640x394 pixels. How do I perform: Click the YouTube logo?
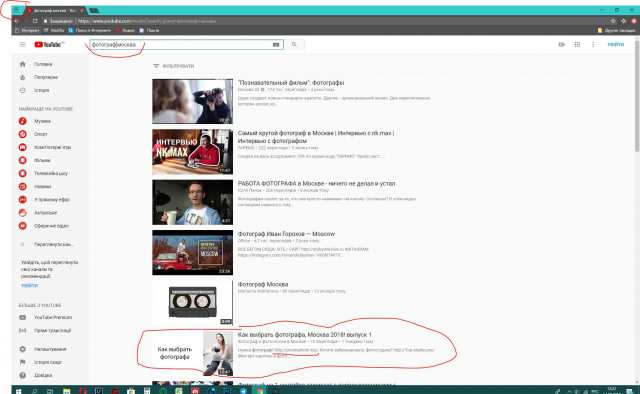49,45
